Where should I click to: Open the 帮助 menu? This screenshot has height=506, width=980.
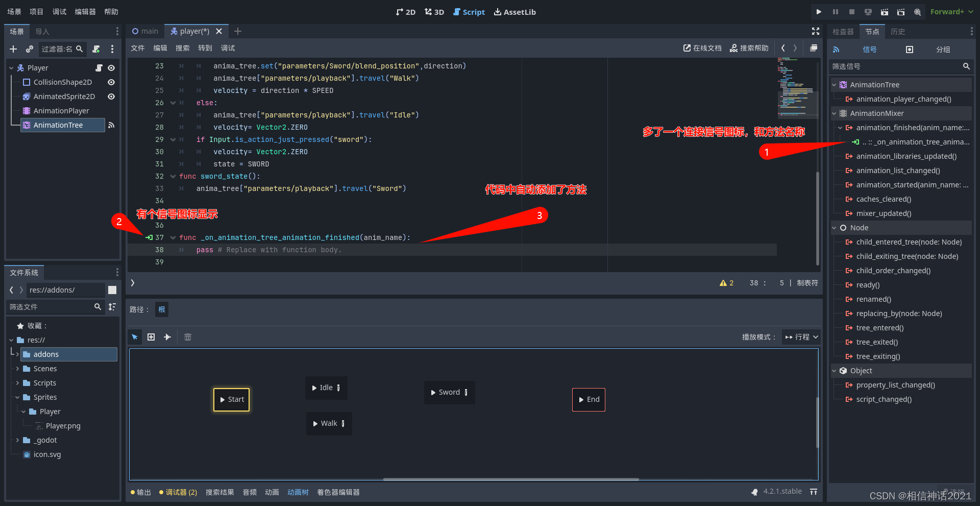(x=111, y=12)
